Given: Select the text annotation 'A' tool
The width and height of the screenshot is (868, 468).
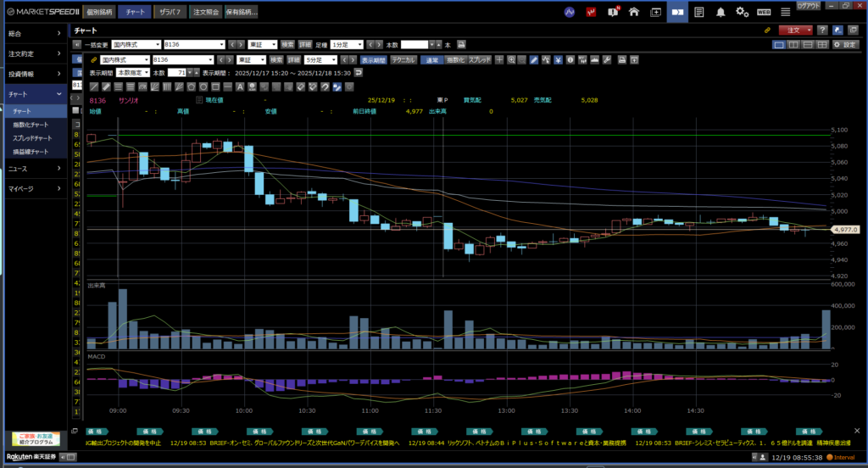Looking at the screenshot, I should click(x=240, y=86).
